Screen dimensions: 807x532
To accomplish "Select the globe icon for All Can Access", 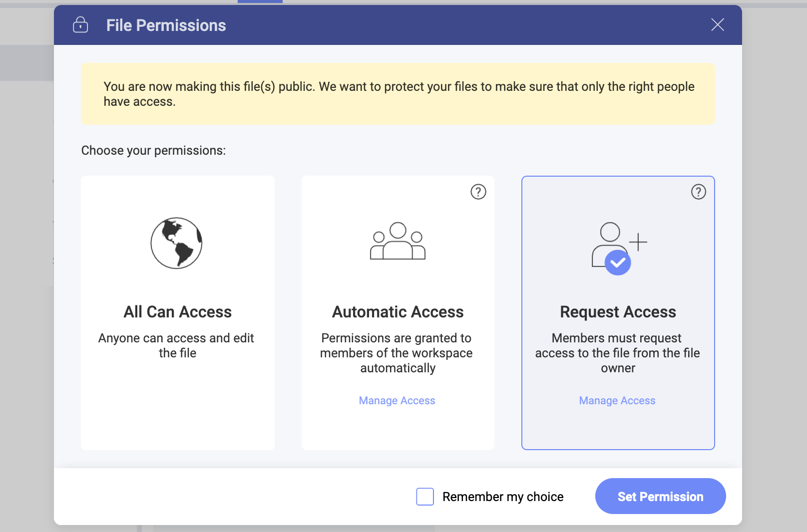I will (176, 243).
